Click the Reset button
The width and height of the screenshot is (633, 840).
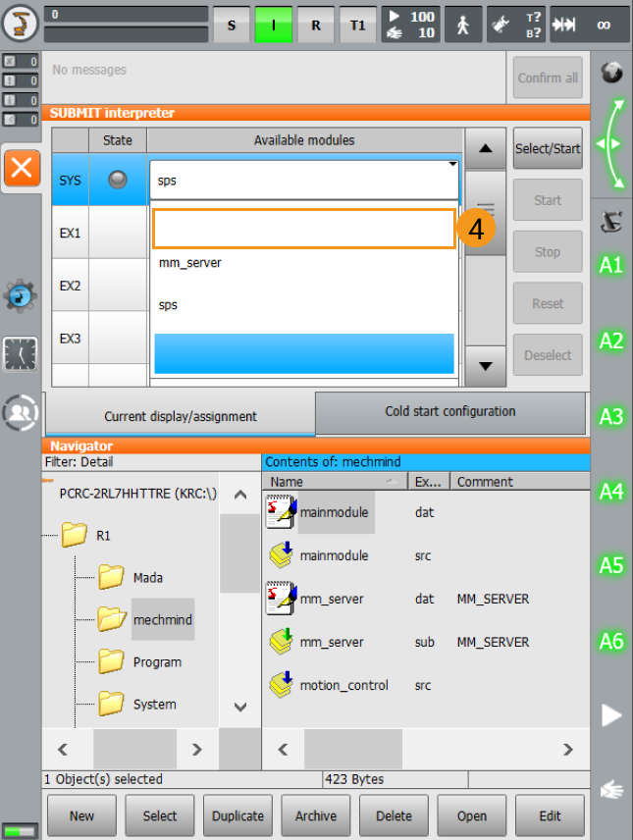click(548, 304)
